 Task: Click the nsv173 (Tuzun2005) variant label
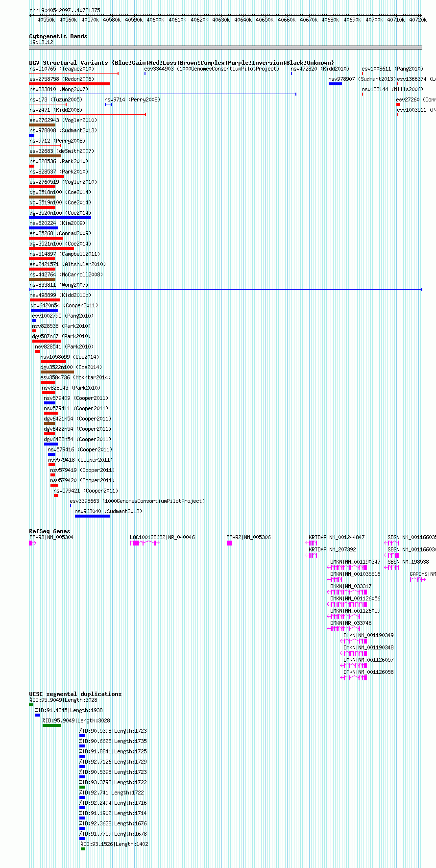pos(56,99)
